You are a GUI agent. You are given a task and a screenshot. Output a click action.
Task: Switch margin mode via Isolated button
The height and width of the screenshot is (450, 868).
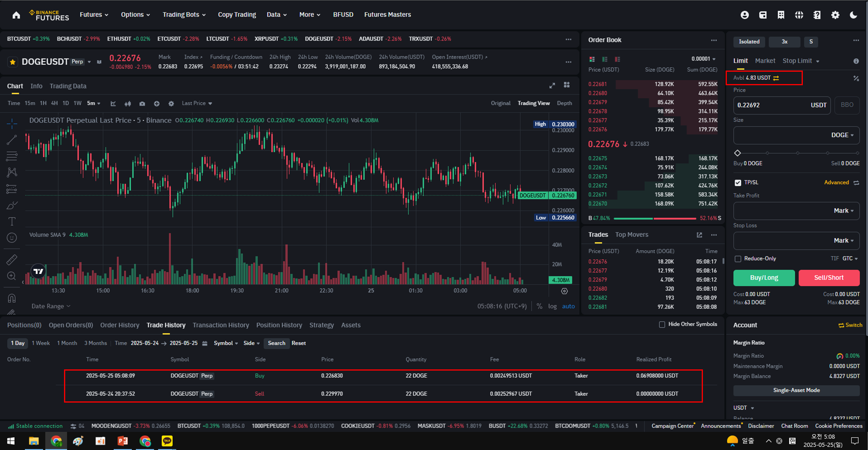pyautogui.click(x=749, y=42)
